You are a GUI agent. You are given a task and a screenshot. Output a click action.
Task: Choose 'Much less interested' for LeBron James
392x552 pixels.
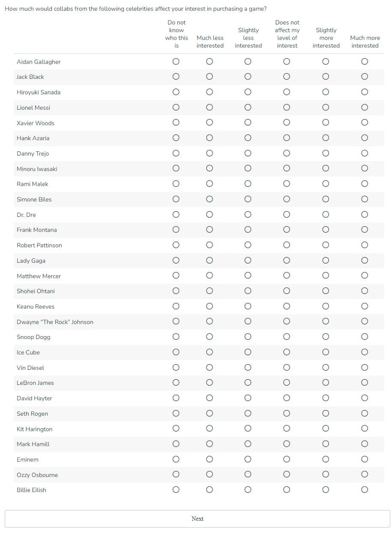209,383
